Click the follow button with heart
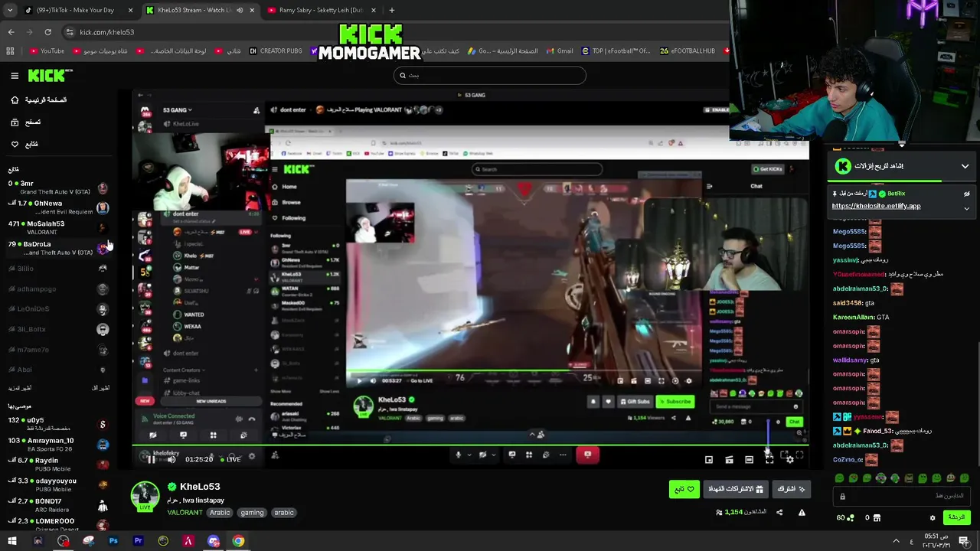 point(684,489)
